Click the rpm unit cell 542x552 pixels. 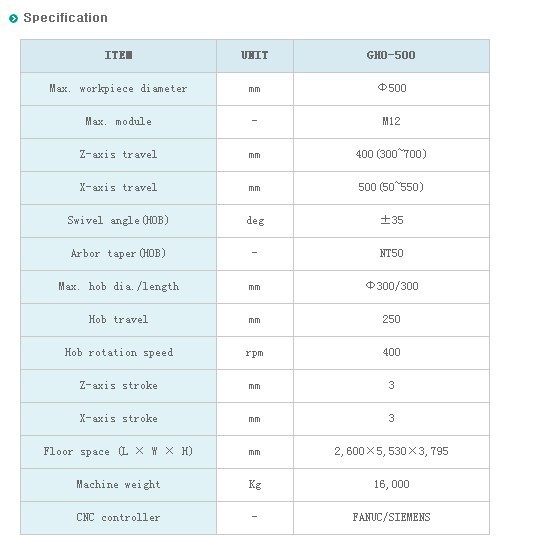point(254,353)
